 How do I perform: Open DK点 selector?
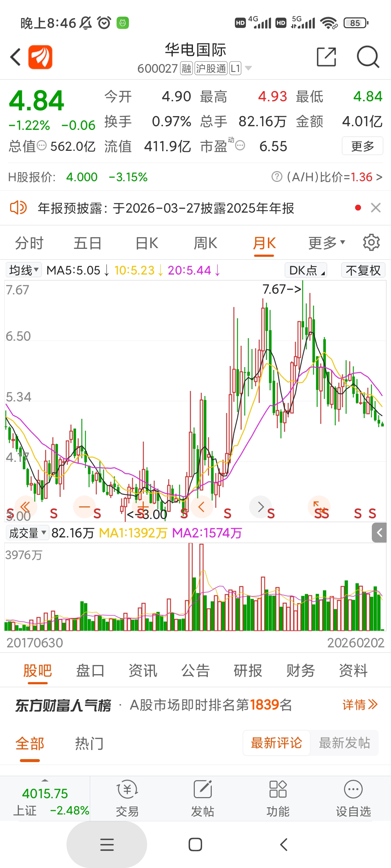tap(306, 270)
